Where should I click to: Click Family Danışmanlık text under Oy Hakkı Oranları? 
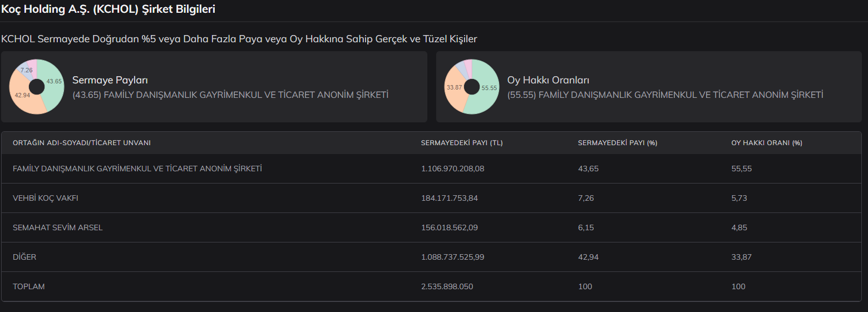coord(665,95)
